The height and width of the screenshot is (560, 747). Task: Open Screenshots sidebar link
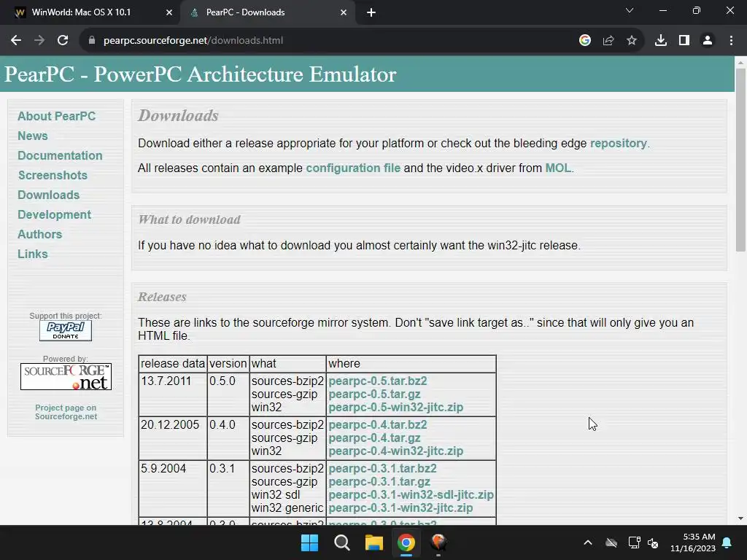(53, 175)
